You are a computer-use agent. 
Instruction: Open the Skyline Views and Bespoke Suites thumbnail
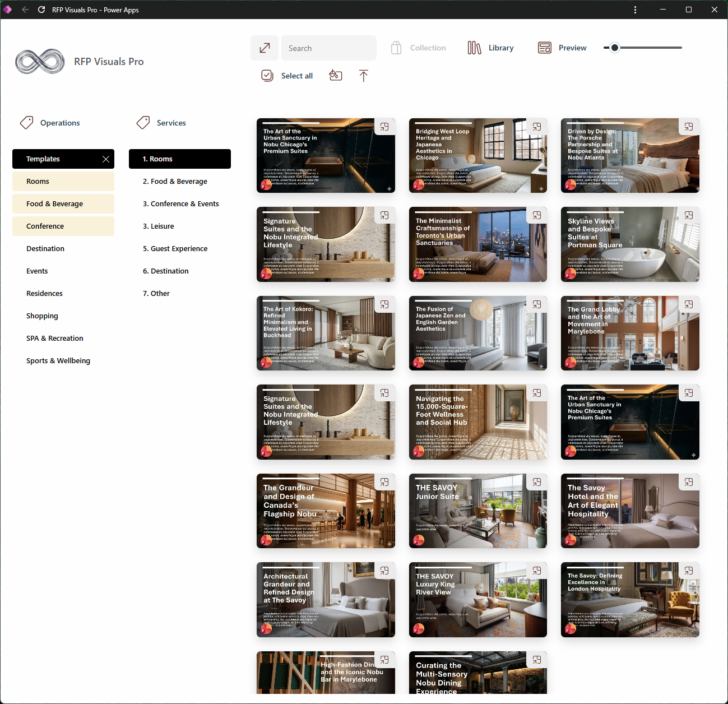point(630,244)
